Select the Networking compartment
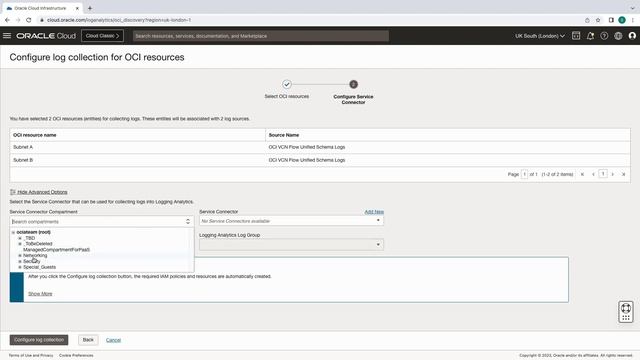The image size is (640, 360). point(35,256)
